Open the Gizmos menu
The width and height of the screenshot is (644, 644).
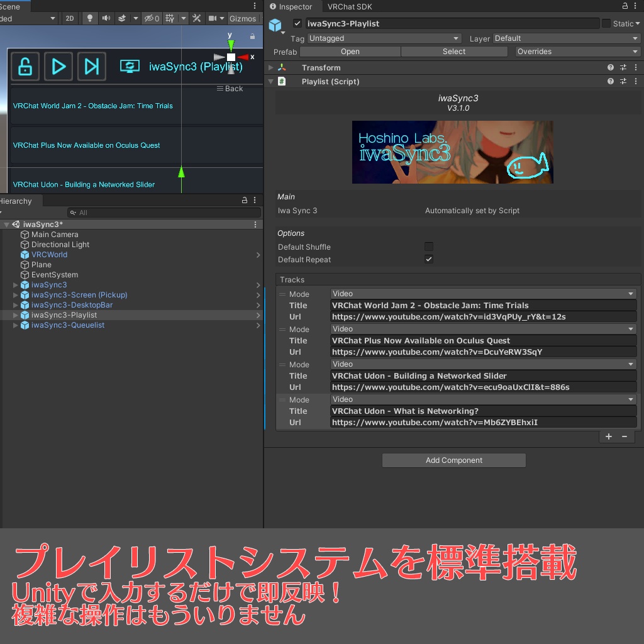(x=242, y=18)
